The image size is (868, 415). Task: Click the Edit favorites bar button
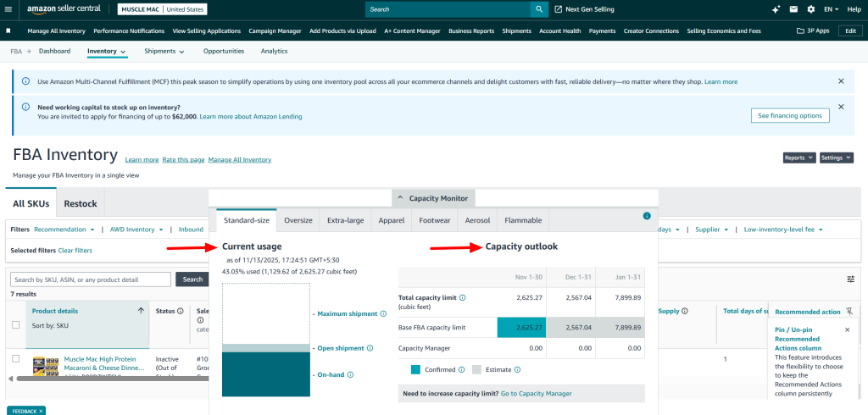850,31
